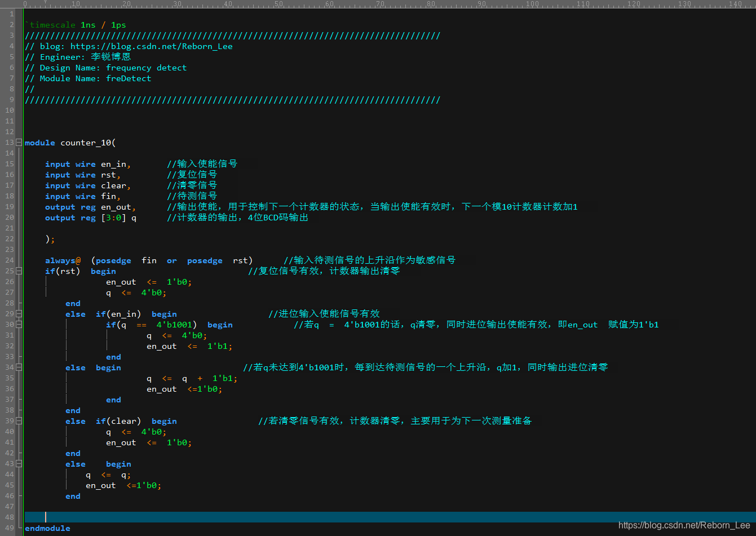Image resolution: width=756 pixels, height=536 pixels.
Task: Click the 'clear,' port declaration
Action: point(116,185)
